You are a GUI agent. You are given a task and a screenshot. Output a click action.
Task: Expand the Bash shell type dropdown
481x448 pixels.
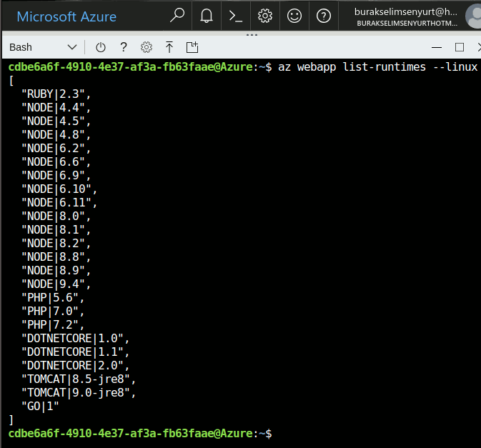43,47
